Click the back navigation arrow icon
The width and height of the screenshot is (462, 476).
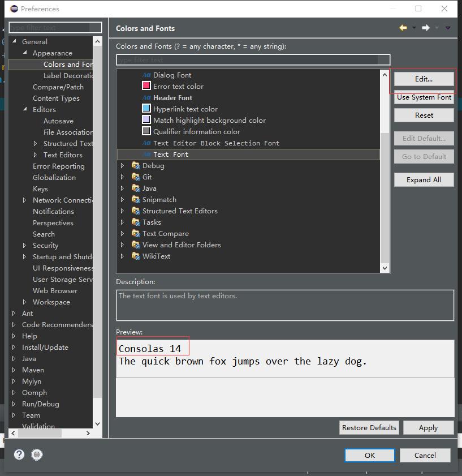point(403,28)
